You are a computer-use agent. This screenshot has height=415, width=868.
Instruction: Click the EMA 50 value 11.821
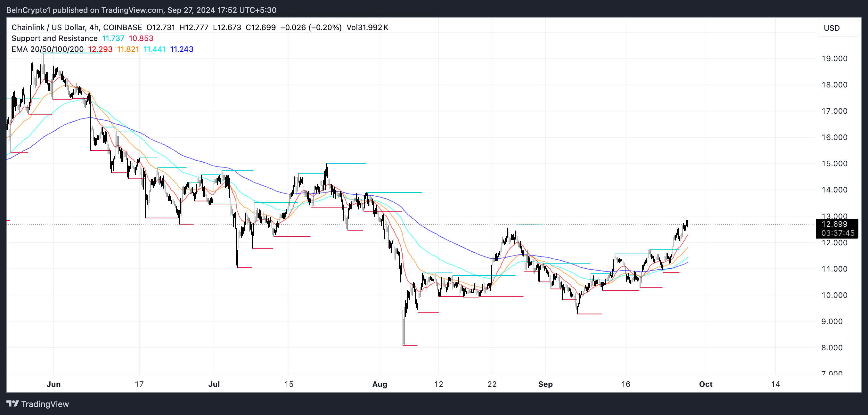[128, 49]
